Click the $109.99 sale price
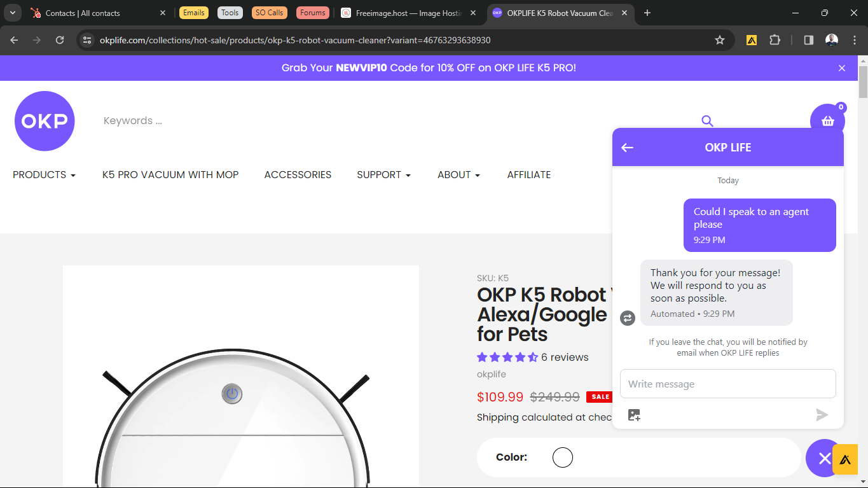This screenshot has width=868, height=488. pyautogui.click(x=500, y=397)
